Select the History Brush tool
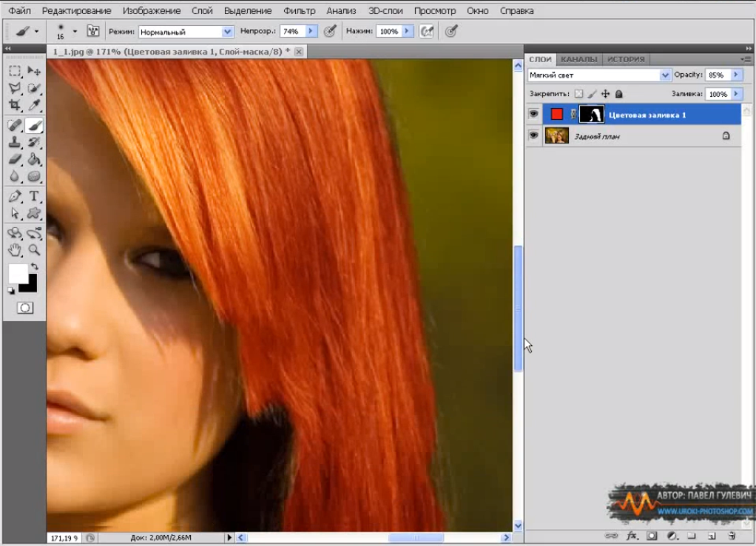Viewport: 756px width, 546px height. tap(34, 142)
